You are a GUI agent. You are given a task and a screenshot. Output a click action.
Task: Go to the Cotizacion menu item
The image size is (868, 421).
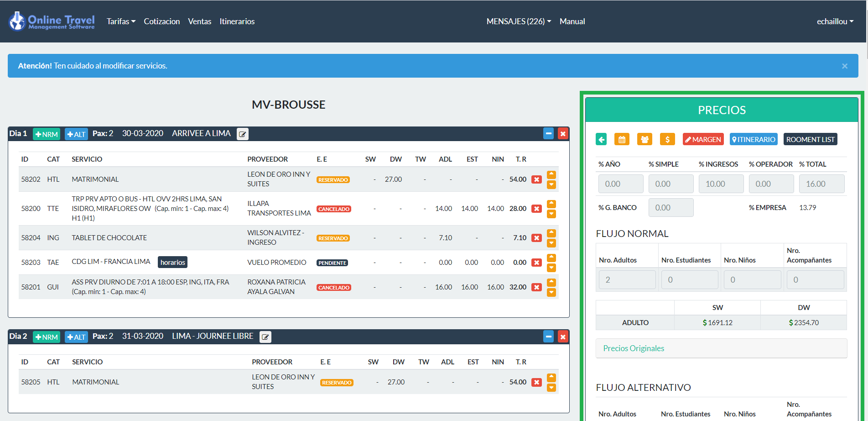tap(161, 21)
